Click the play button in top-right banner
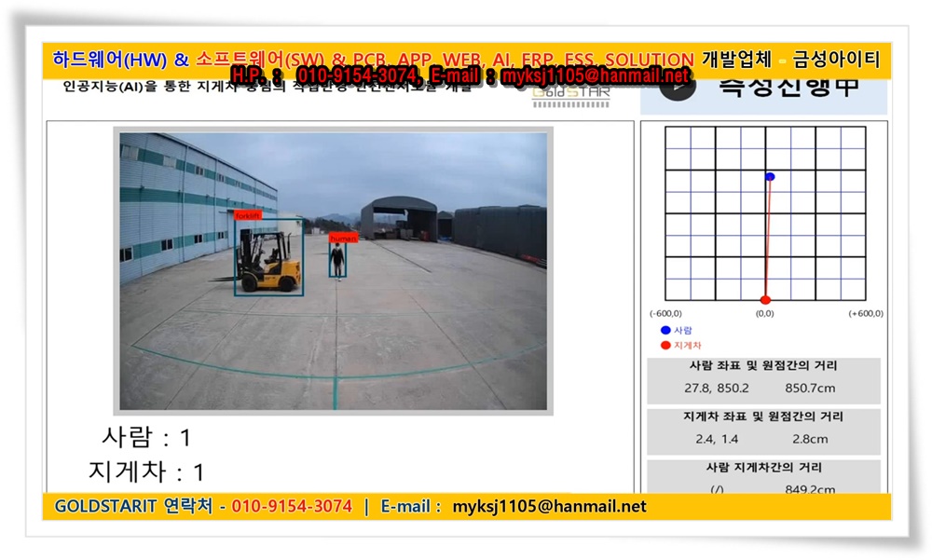932x560 pixels. click(x=678, y=88)
